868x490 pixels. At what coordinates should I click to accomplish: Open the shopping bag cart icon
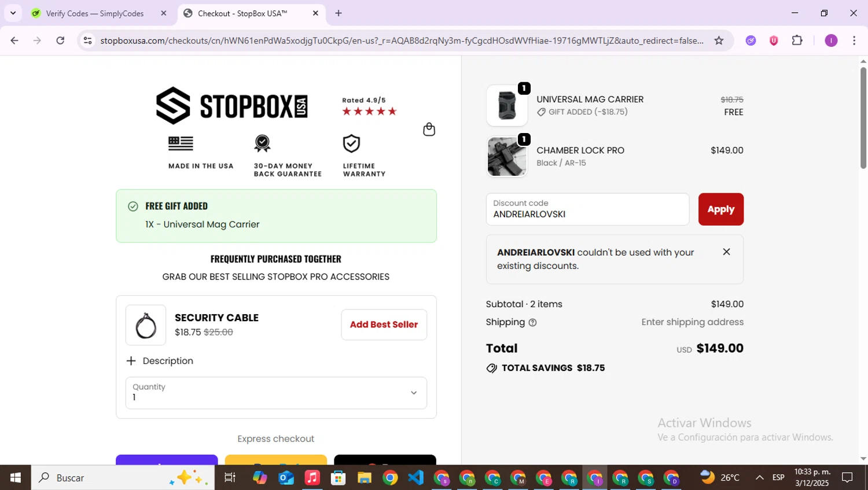(x=429, y=129)
